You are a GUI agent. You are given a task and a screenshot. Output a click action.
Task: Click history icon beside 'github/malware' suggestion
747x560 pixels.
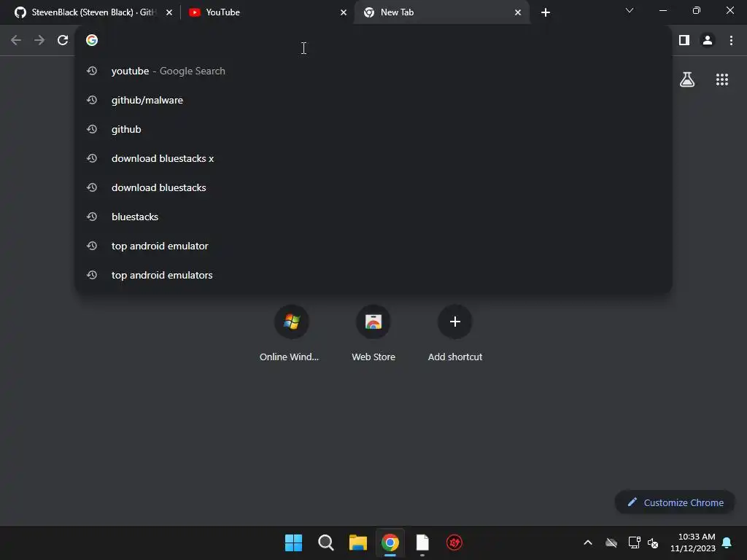[x=92, y=100]
